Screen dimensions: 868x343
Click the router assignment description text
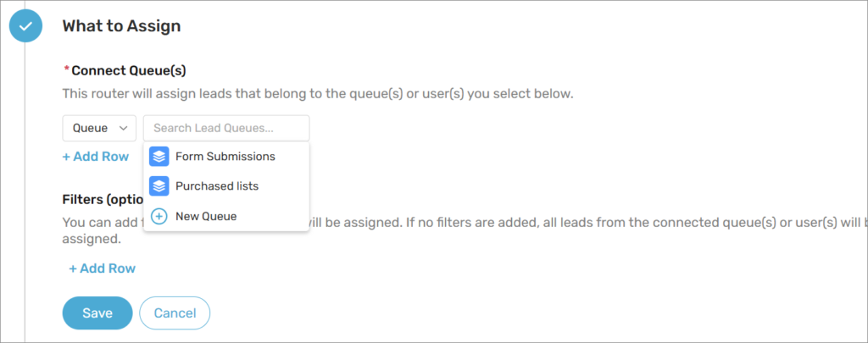(x=318, y=93)
